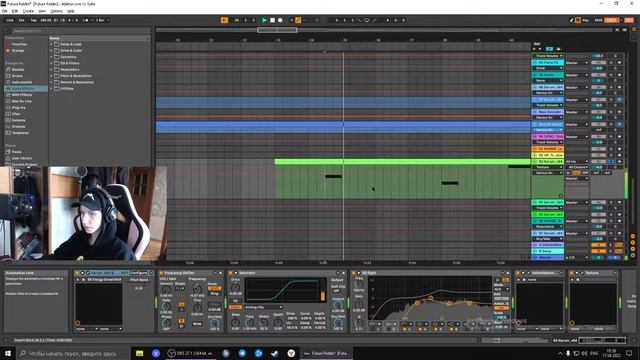
Task: Open the Windows Start menu
Action: [7, 353]
